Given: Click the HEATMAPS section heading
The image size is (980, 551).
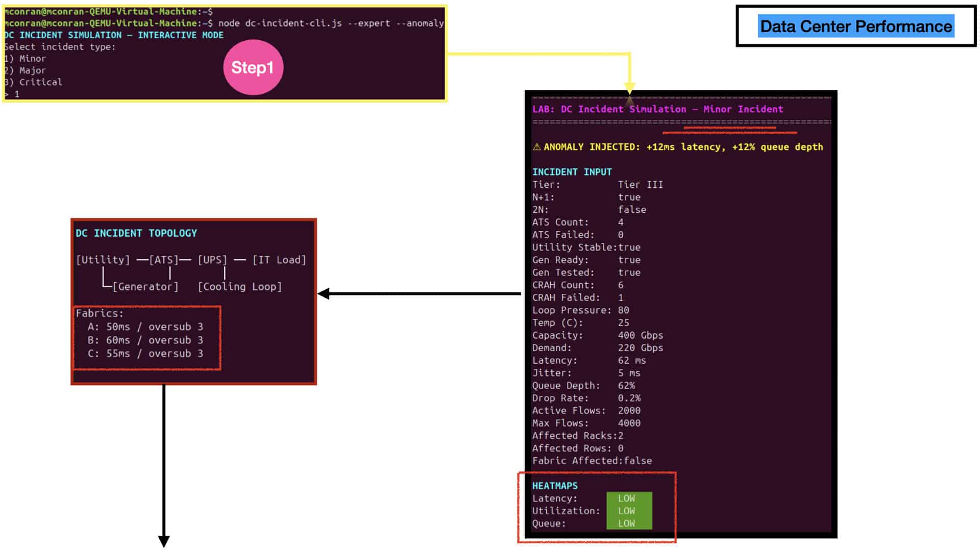Looking at the screenshot, I should [555, 486].
